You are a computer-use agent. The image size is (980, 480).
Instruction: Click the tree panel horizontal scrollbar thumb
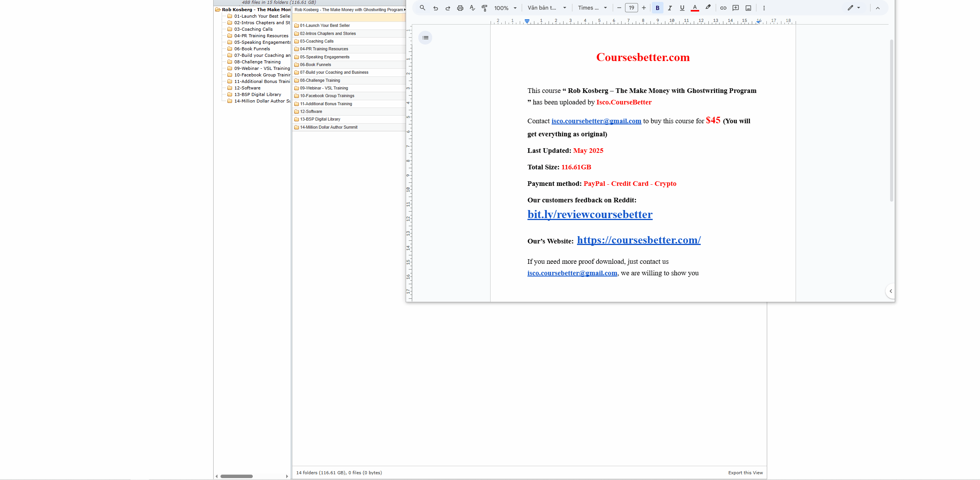pos(237,477)
